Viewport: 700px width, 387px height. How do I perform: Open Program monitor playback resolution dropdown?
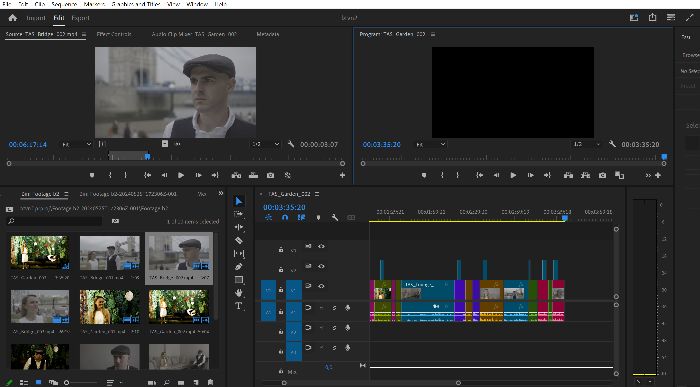coord(586,144)
